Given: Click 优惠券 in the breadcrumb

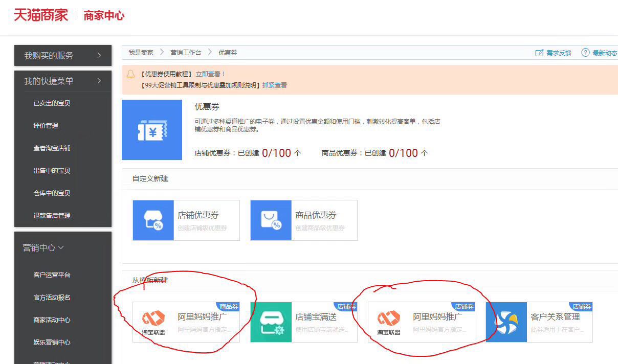Looking at the screenshot, I should pos(228,53).
